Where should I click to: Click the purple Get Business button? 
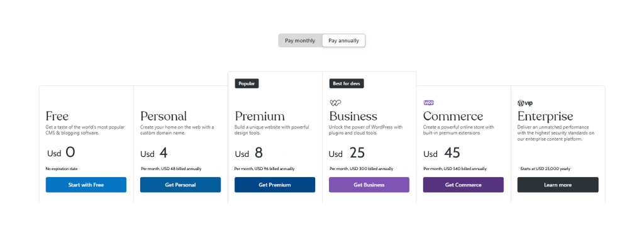pyautogui.click(x=369, y=185)
